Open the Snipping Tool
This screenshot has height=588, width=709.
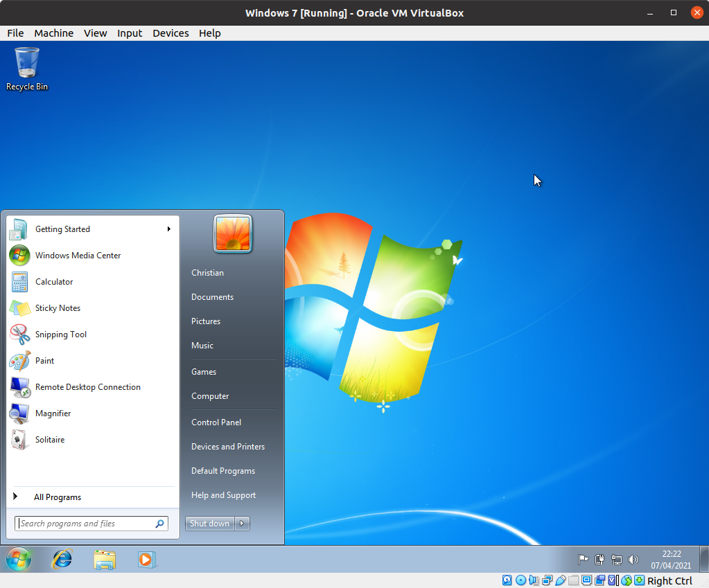click(62, 335)
